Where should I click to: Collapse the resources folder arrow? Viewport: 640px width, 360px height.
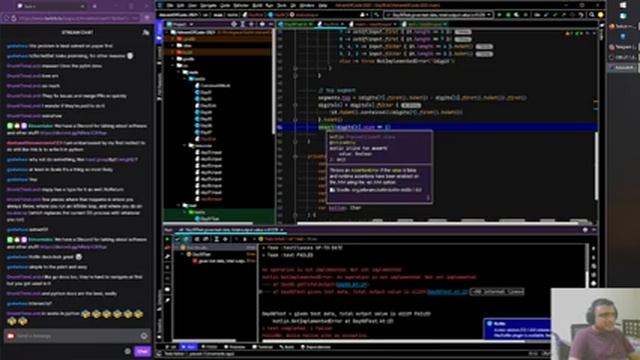click(185, 145)
